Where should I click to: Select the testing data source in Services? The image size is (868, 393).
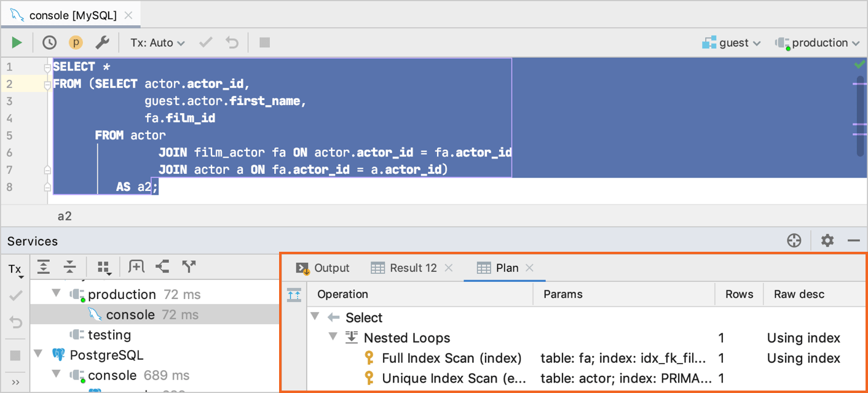pos(109,335)
